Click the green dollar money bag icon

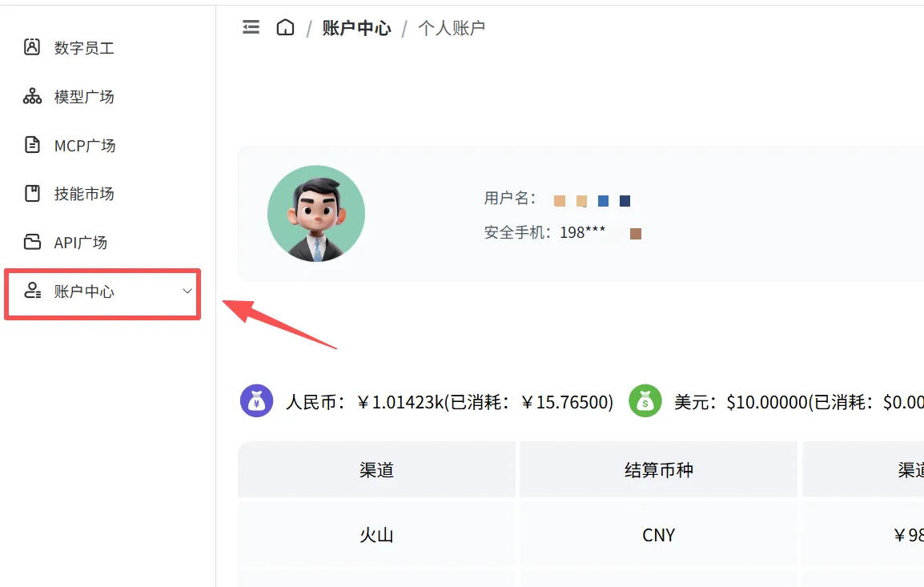(645, 400)
